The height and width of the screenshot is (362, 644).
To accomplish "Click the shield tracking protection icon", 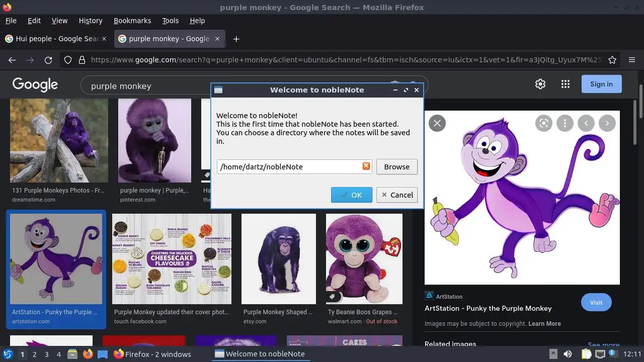I will tap(68, 60).
